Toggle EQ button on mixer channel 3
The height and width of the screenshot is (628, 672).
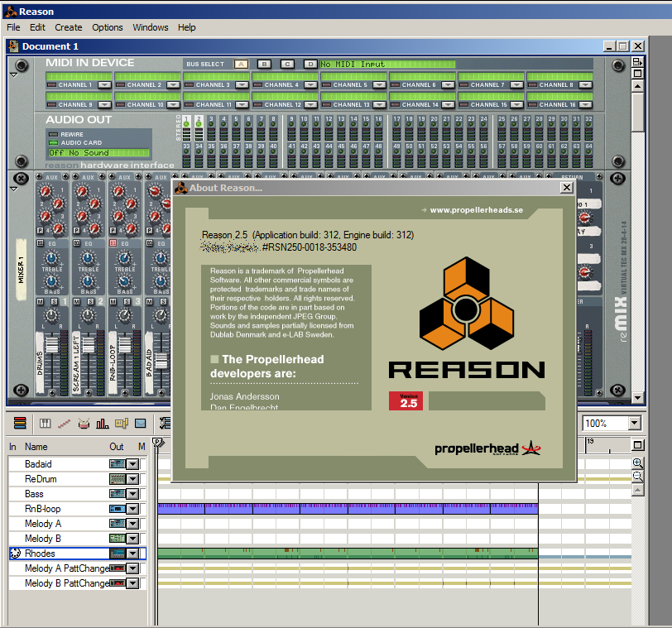coord(113,243)
